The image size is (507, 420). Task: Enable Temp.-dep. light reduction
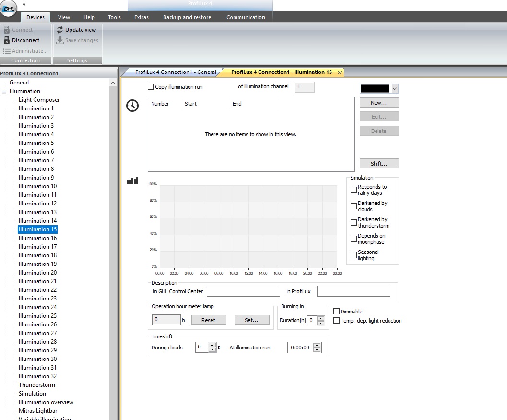tap(336, 320)
